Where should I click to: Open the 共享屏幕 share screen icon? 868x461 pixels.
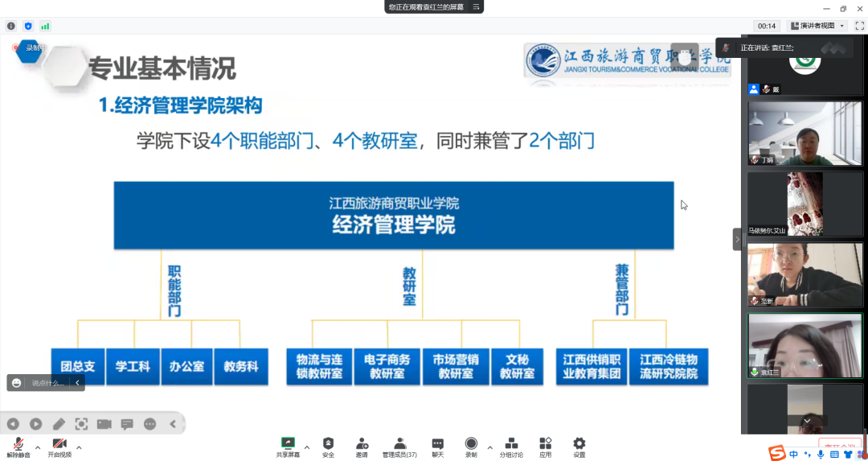click(x=288, y=447)
